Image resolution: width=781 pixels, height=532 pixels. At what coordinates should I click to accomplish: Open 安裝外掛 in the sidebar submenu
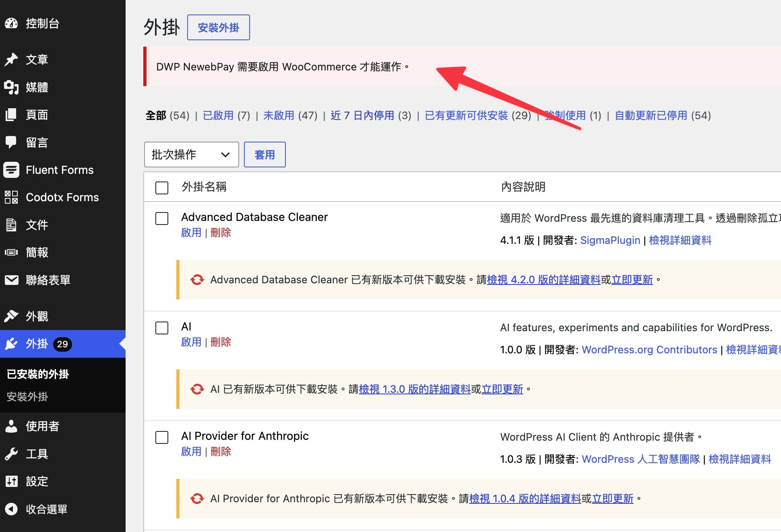coord(27,397)
